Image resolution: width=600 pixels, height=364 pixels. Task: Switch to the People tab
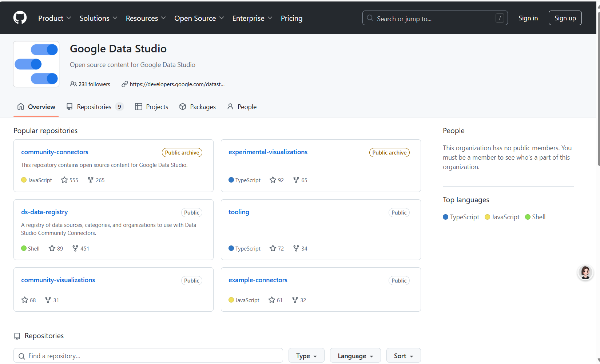pos(242,107)
